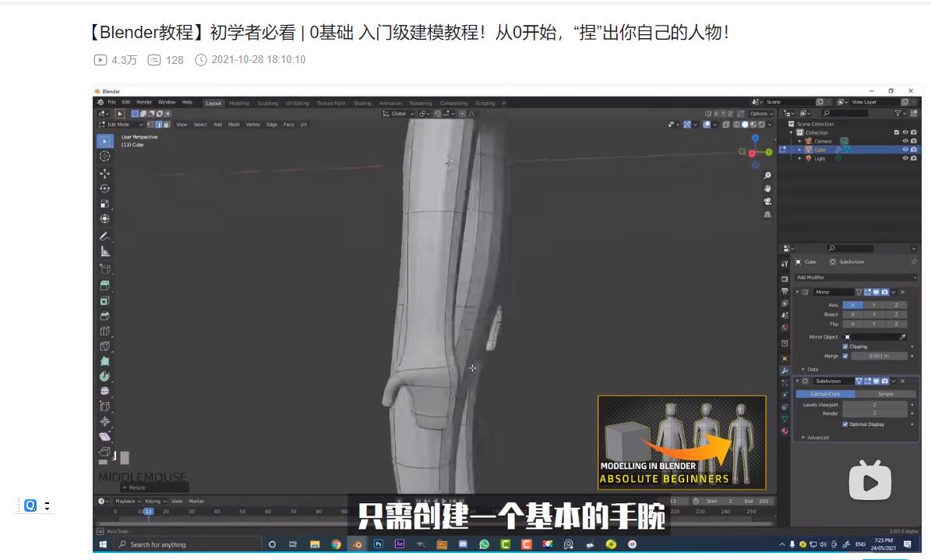Viewport: 931px width, 560px height.
Task: Enable edge select mode
Action: point(158,125)
